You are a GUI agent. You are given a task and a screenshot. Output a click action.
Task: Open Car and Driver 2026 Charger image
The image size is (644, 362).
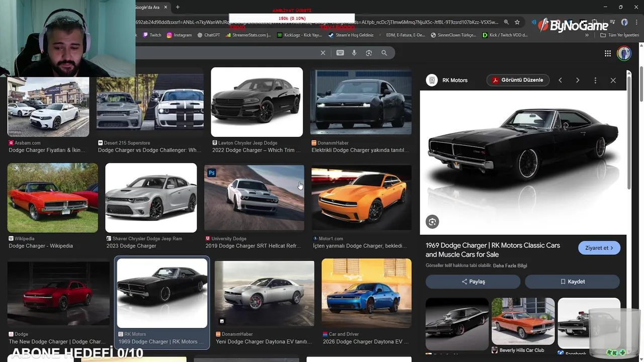click(366, 293)
